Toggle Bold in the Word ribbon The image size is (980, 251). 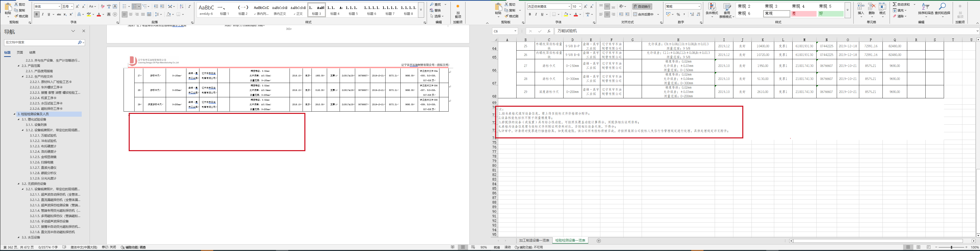(x=37, y=15)
